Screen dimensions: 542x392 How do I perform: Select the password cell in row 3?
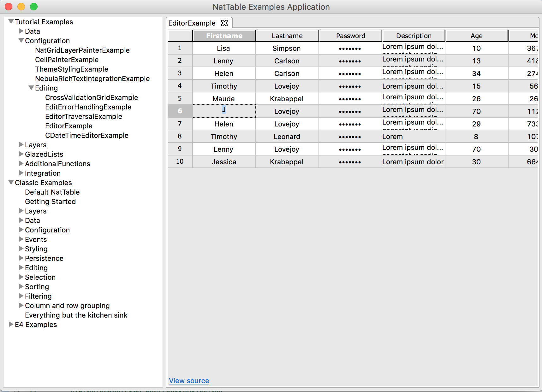tap(350, 73)
